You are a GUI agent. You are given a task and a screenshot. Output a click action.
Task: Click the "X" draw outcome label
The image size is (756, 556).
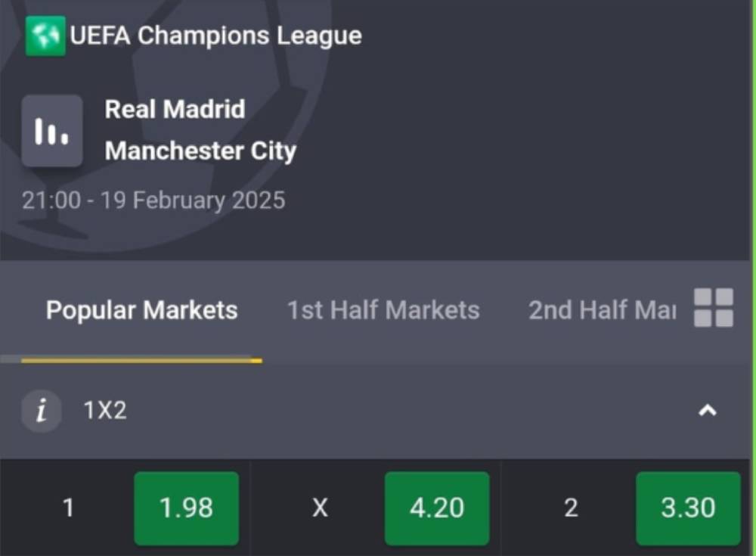coord(320,508)
